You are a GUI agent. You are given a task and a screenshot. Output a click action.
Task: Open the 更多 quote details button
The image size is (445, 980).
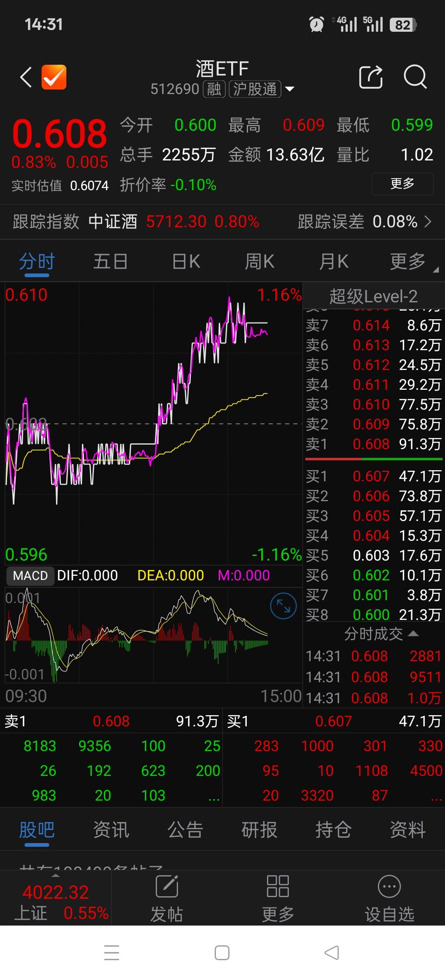coord(402,184)
